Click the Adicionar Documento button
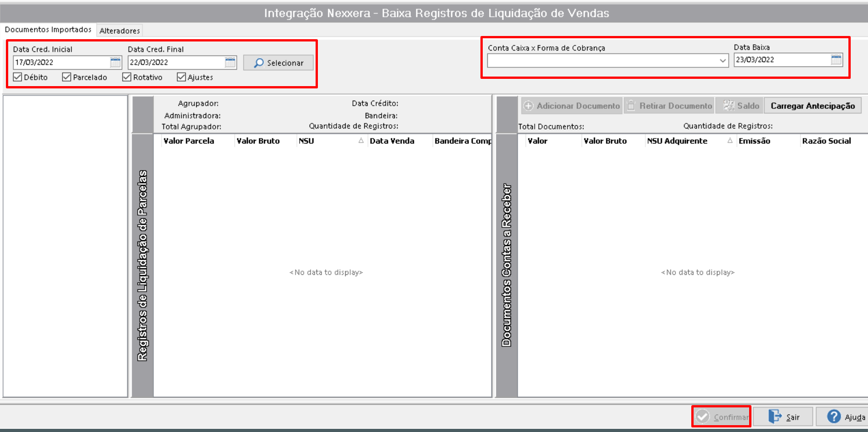 pyautogui.click(x=572, y=106)
